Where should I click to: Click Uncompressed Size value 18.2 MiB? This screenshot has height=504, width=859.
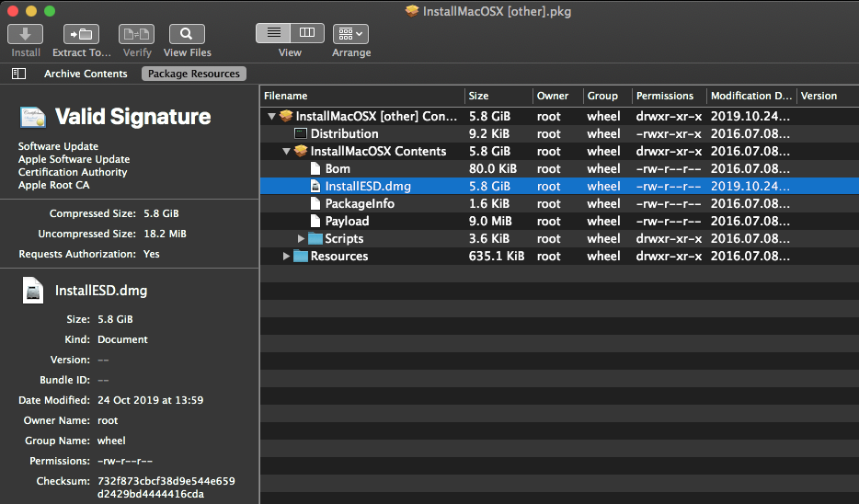165,234
